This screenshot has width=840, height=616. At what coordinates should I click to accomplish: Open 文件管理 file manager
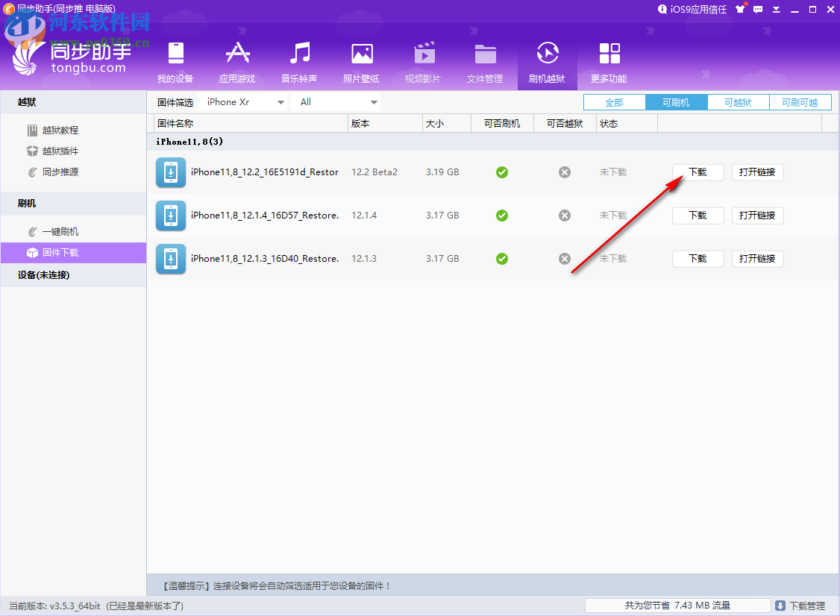[485, 63]
